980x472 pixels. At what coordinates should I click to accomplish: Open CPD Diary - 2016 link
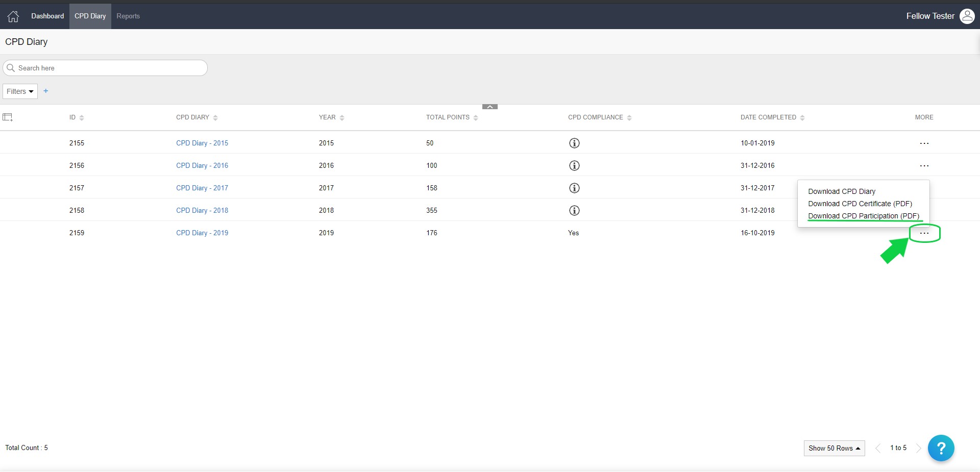202,166
